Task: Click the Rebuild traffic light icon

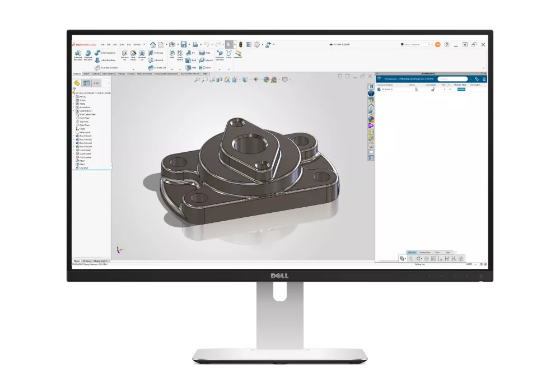Action: [x=241, y=45]
